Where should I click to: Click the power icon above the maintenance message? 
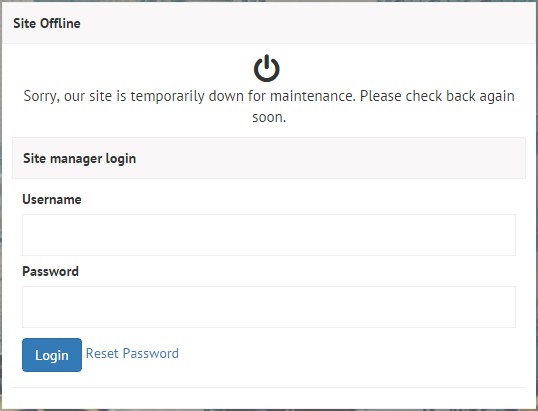[267, 68]
